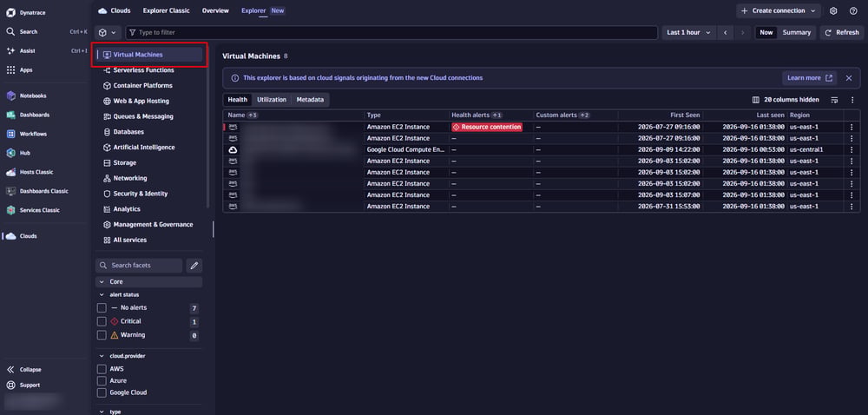Viewport: 868px width, 415px height.
Task: Open row actions for 2026-07-31 15:53:00 row
Action: point(852,207)
